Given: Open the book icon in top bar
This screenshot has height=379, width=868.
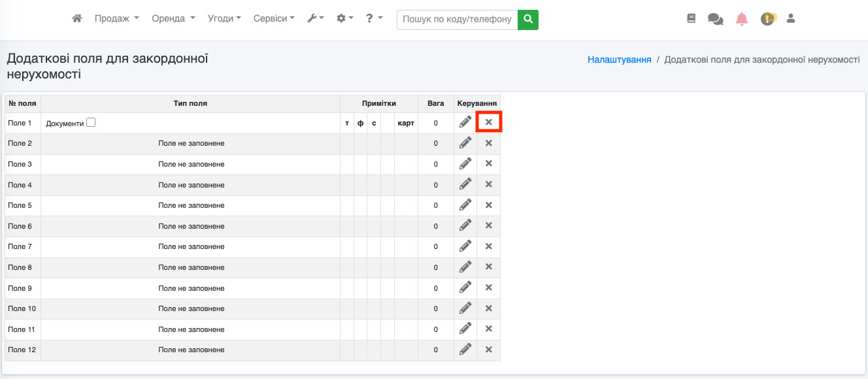Looking at the screenshot, I should (692, 19).
